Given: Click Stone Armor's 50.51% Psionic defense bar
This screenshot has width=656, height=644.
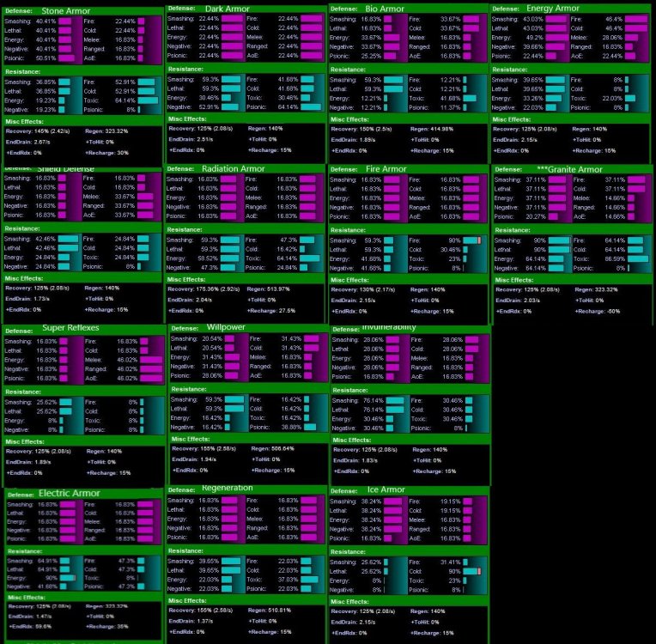Looking at the screenshot, I should (69, 58).
